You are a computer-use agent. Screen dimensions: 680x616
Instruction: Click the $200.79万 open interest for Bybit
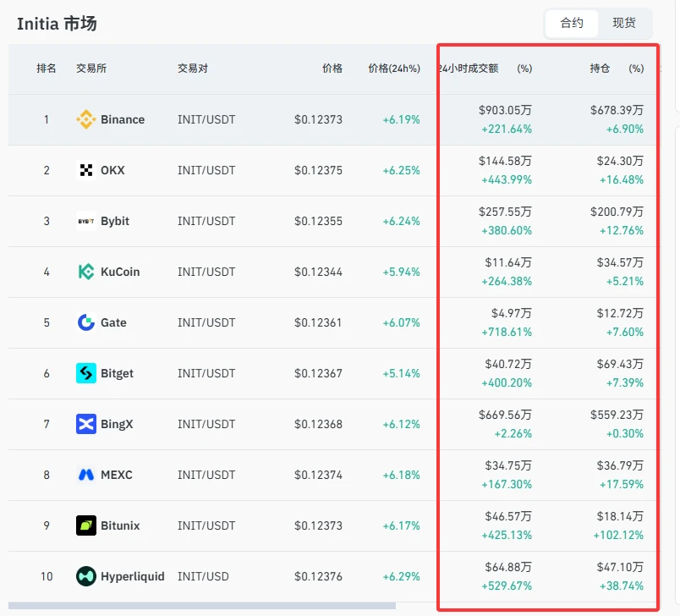617,212
